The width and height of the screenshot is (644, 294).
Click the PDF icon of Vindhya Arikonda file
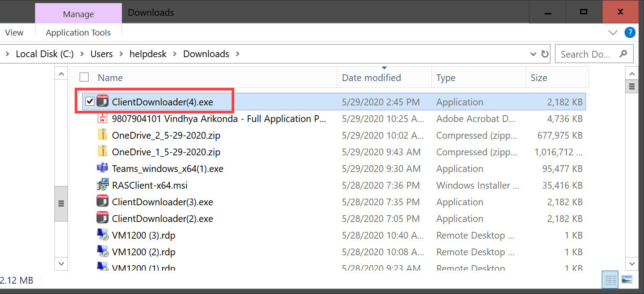(x=103, y=119)
